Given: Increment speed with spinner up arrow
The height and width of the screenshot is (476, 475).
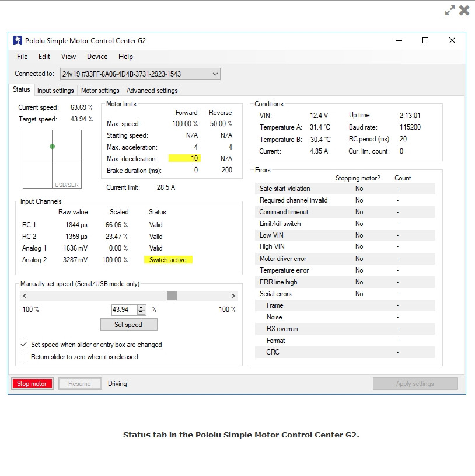Looking at the screenshot, I should click(x=141, y=307).
